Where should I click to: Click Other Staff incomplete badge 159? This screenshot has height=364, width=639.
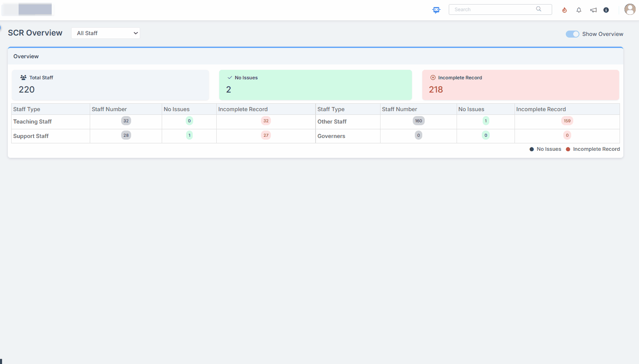(567, 121)
